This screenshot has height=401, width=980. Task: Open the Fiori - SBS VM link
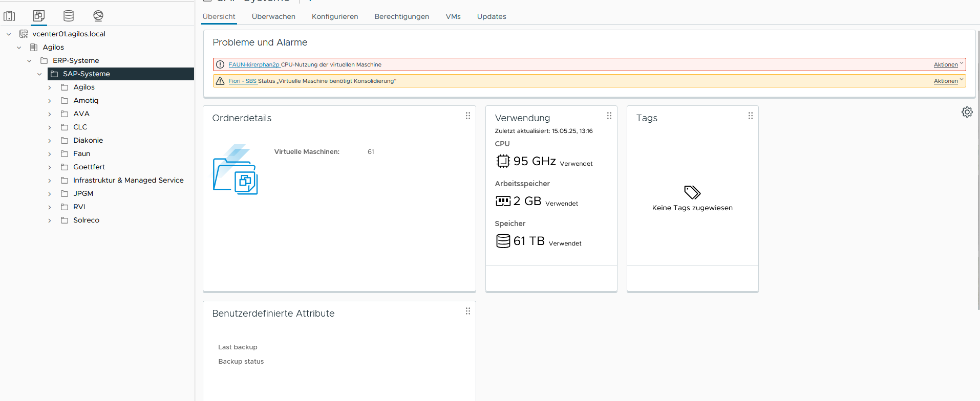(242, 81)
